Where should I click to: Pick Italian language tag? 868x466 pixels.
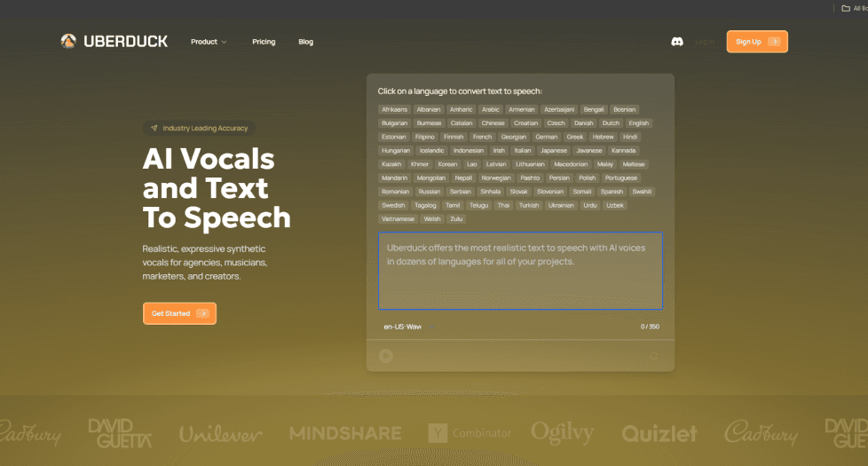[523, 151]
